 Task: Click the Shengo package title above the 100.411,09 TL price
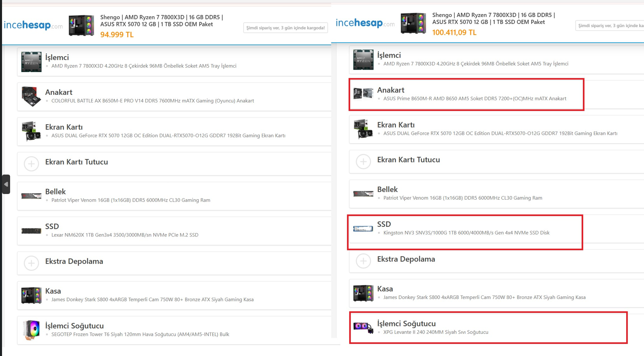pyautogui.click(x=494, y=18)
